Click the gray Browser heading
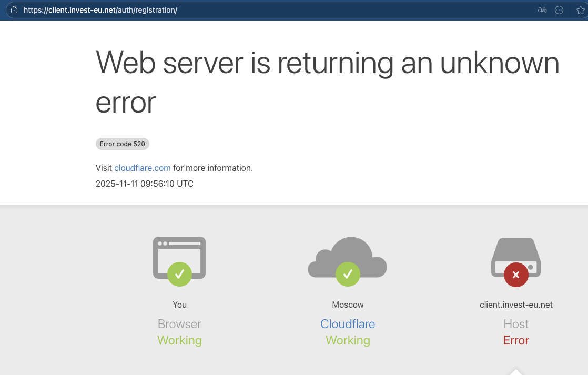 click(x=179, y=324)
